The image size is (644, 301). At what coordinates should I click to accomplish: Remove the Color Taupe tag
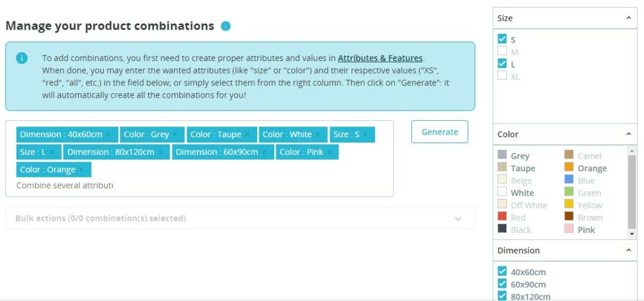click(x=247, y=135)
